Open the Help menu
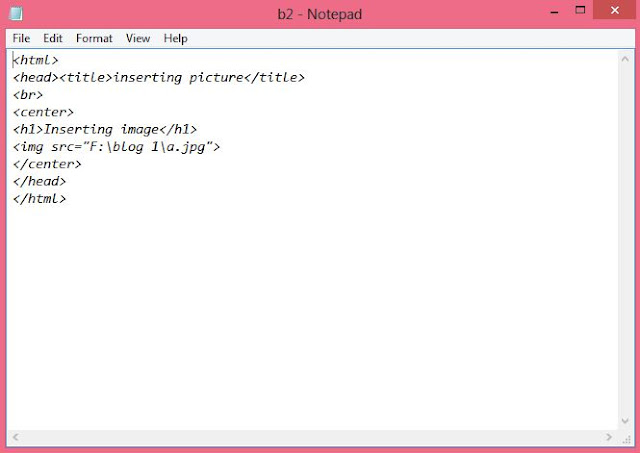The image size is (640, 453). pyautogui.click(x=176, y=38)
